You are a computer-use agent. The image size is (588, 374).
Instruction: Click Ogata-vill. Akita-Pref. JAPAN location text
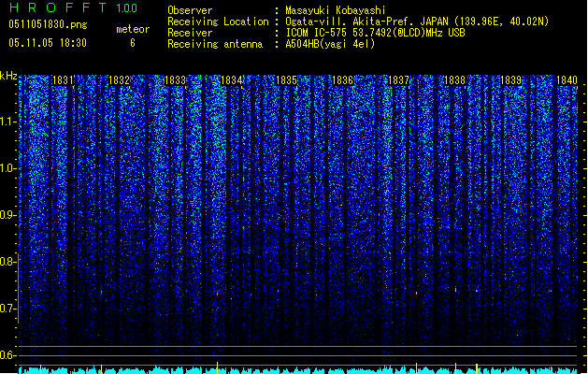coord(417,22)
